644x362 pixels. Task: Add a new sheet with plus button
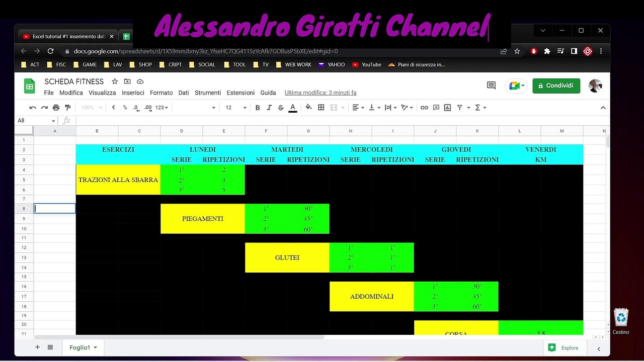(x=37, y=347)
